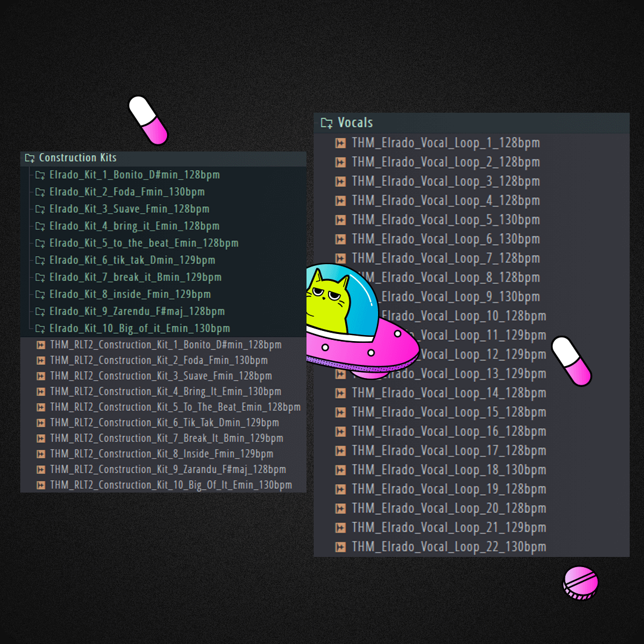644x644 pixels.
Task: Click folder icon beside Vocals header
Action: (326, 123)
